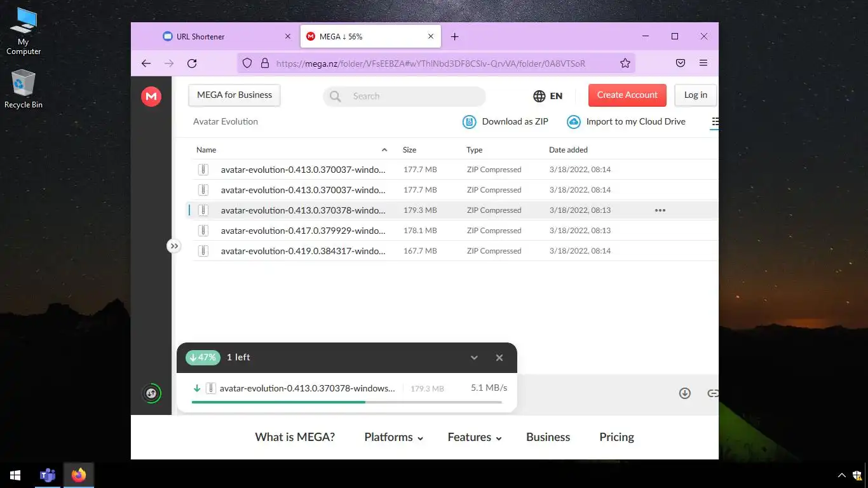Open Microsoft Teams from taskbar
This screenshot has width=868, height=488.
(x=48, y=475)
